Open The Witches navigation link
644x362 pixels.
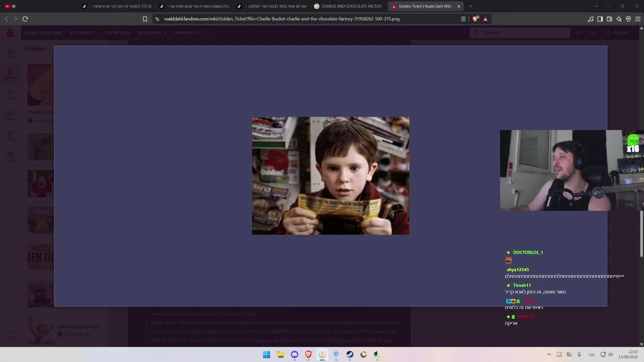click(x=117, y=33)
